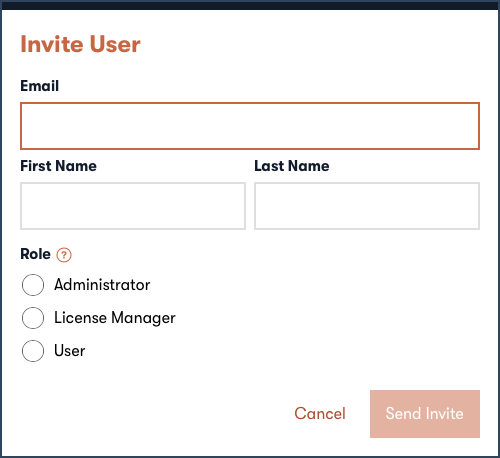Viewport: 500px width, 458px height.
Task: Click the Role section label
Action: coord(35,254)
